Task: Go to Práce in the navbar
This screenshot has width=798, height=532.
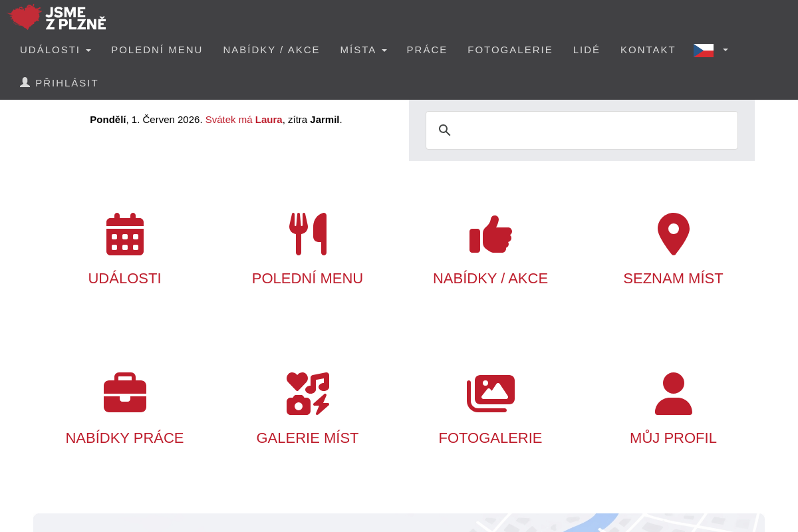Action: click(x=427, y=50)
